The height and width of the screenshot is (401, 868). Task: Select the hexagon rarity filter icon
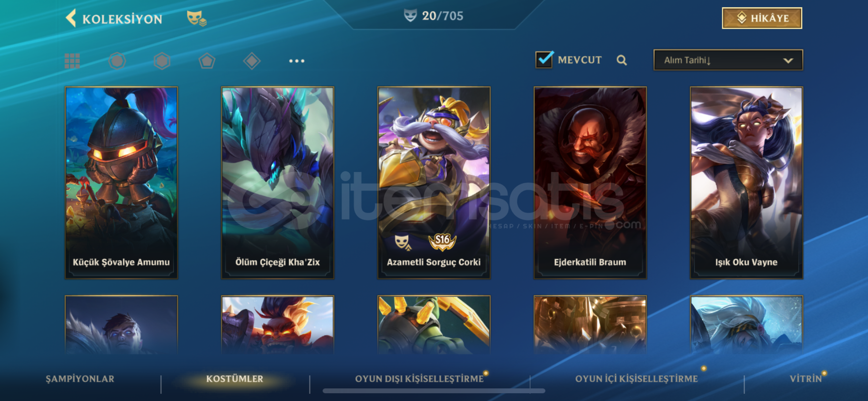162,61
